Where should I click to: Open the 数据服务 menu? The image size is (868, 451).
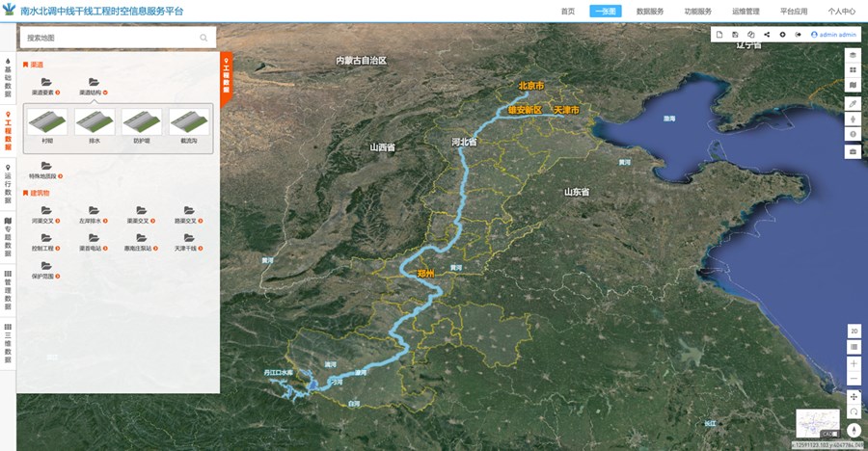click(649, 12)
